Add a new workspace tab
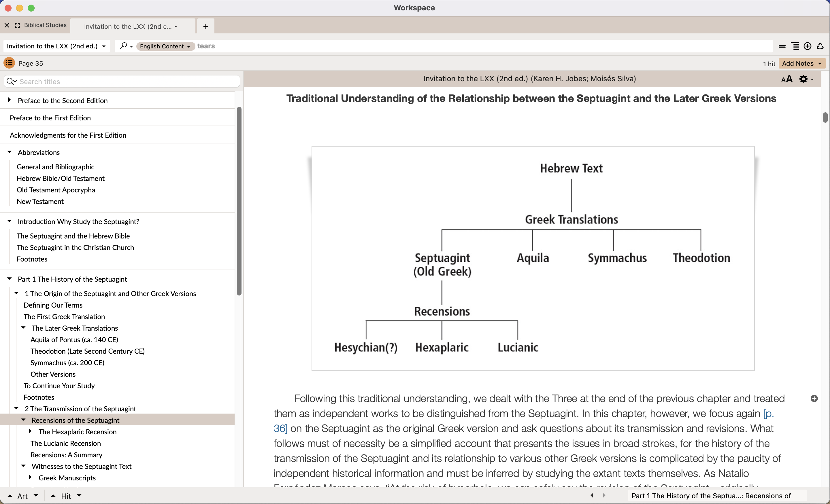830x504 pixels. coord(205,26)
